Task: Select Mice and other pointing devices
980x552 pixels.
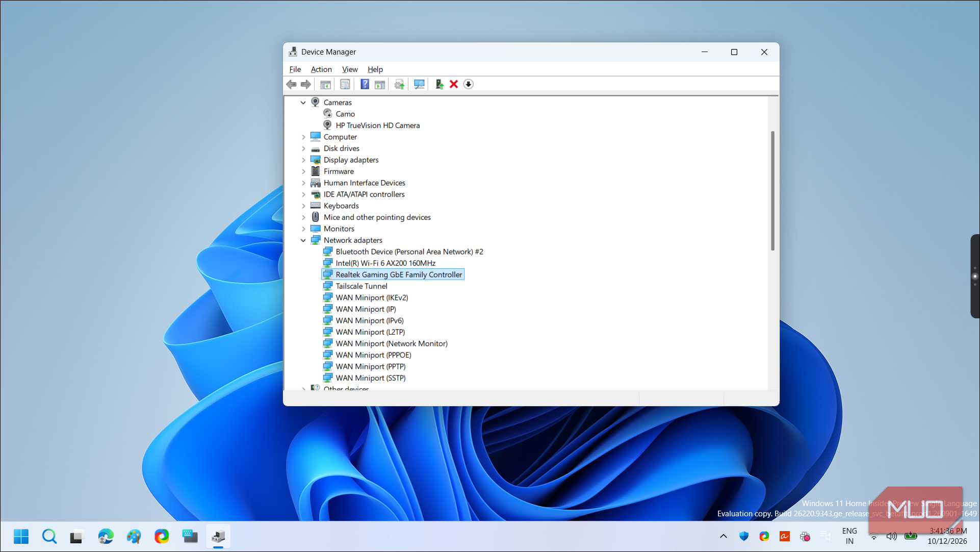Action: coord(377,217)
